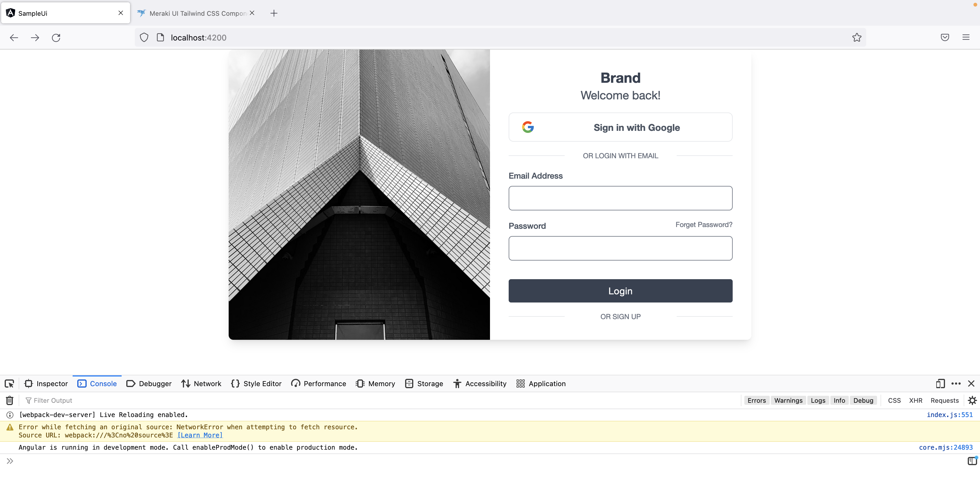Clear the console output with the trash icon
The image size is (980, 496).
[x=9, y=400]
